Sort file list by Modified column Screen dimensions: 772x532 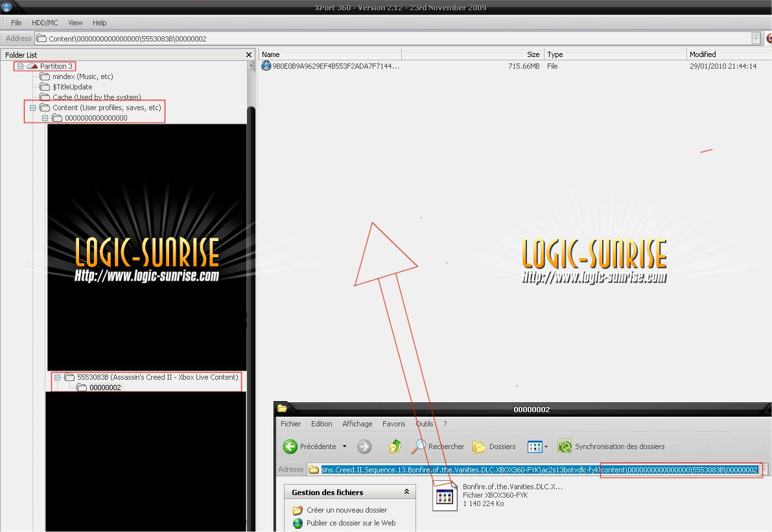coord(729,54)
